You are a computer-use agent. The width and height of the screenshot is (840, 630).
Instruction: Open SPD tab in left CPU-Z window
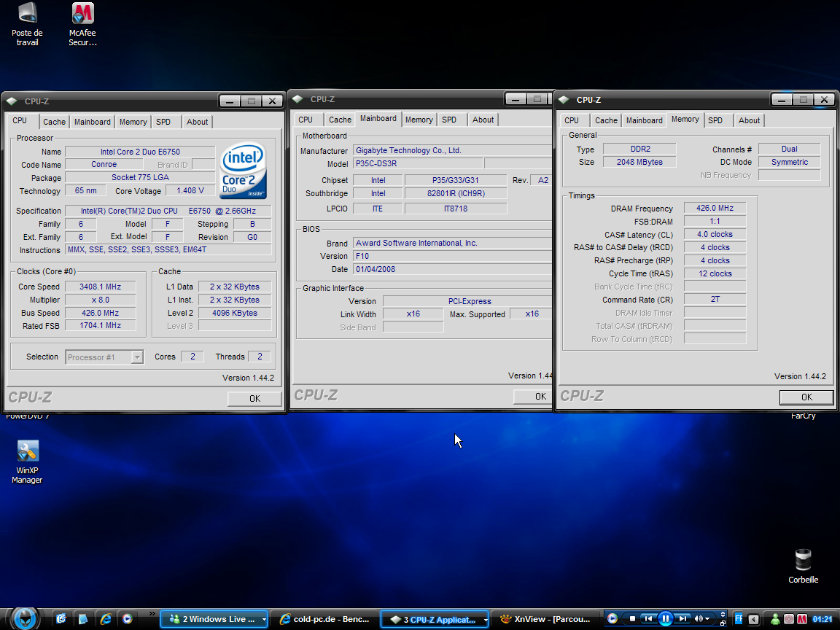163,122
